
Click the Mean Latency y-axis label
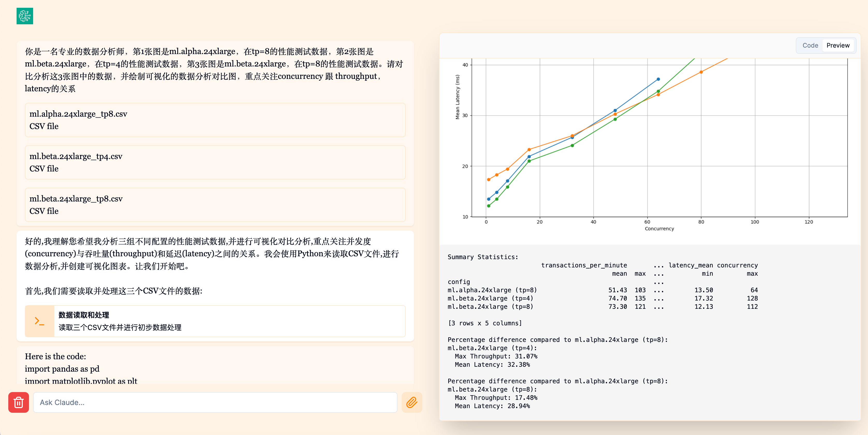(x=457, y=97)
